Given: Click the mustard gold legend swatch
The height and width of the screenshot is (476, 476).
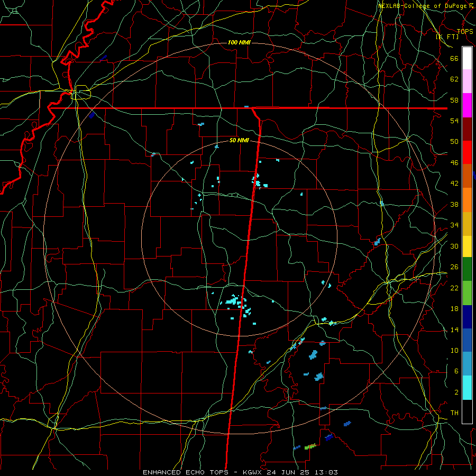Looking at the screenshot, I should tap(467, 224).
